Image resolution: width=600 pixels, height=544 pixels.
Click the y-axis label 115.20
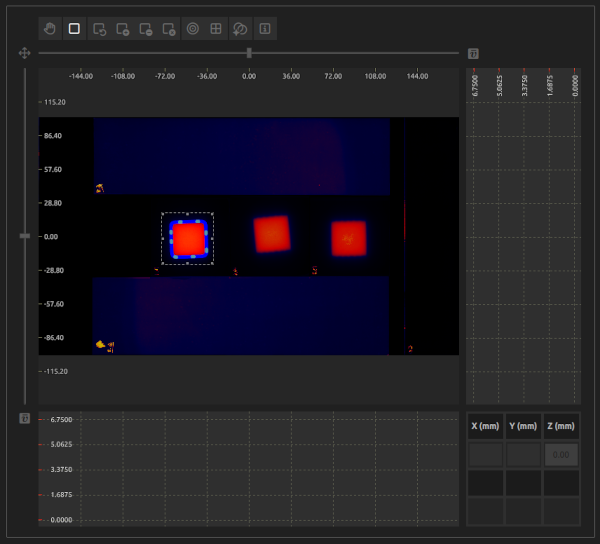55,102
